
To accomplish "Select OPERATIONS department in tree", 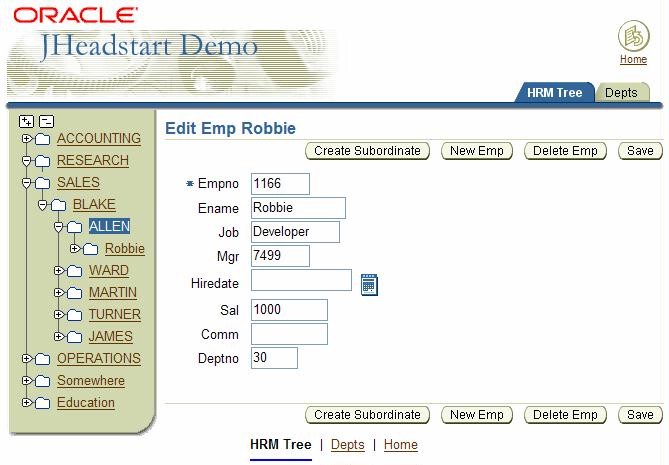I will coord(99,358).
